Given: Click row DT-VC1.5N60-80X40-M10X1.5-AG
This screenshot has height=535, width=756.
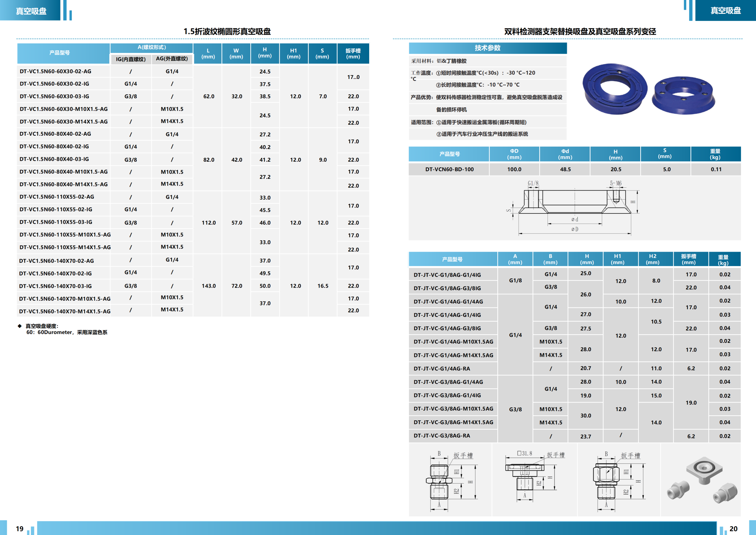Looking at the screenshot, I should [193, 171].
